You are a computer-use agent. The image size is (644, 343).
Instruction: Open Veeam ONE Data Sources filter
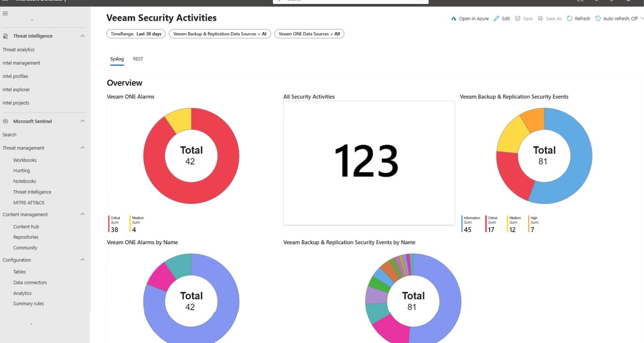pos(309,34)
